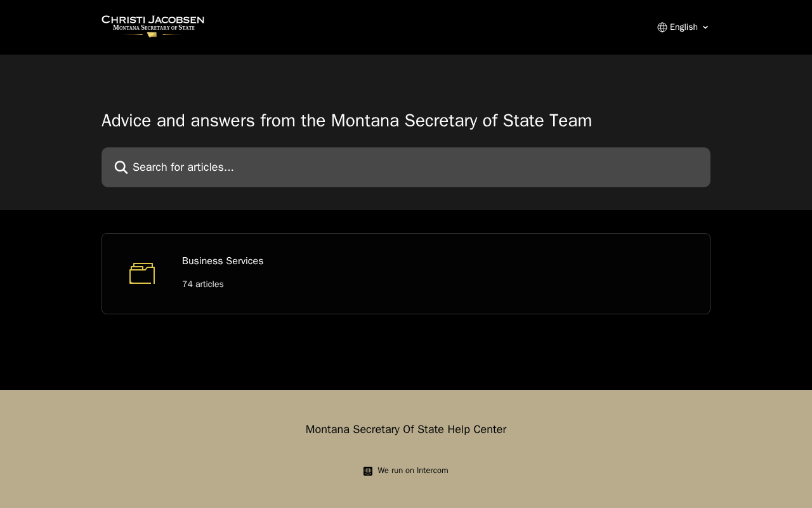Expand the chevron beside English
The width and height of the screenshot is (812, 508).
(705, 27)
